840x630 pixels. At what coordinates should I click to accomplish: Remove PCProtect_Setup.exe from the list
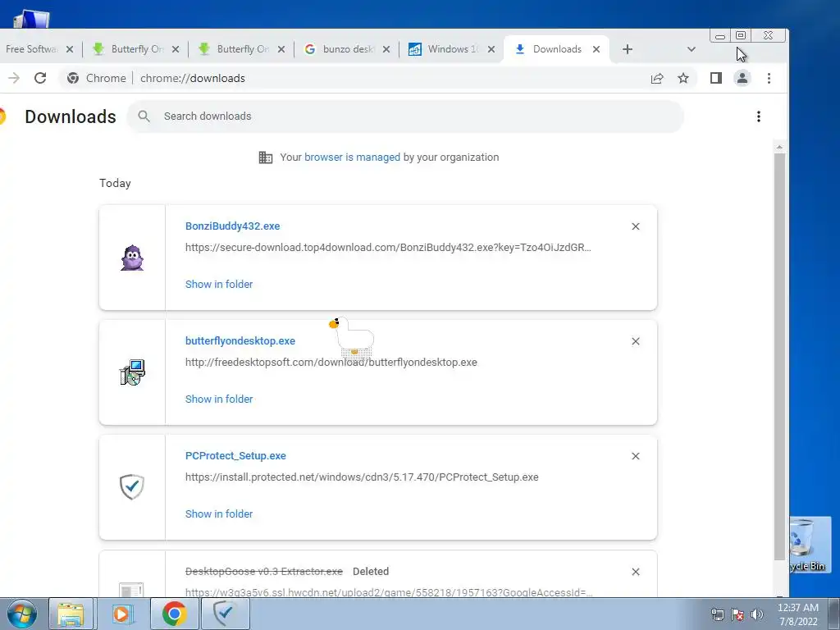click(636, 456)
